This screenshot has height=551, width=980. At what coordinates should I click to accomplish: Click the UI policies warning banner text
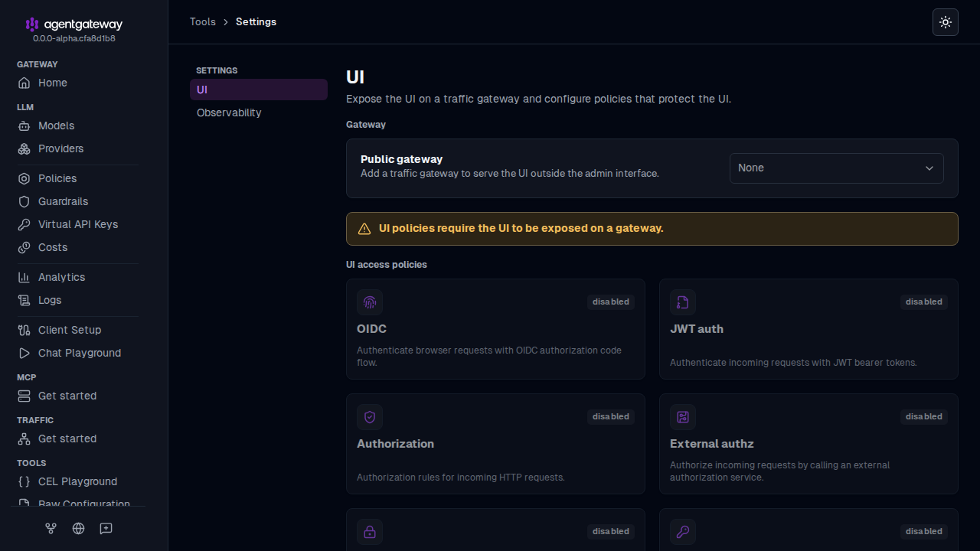pos(521,229)
